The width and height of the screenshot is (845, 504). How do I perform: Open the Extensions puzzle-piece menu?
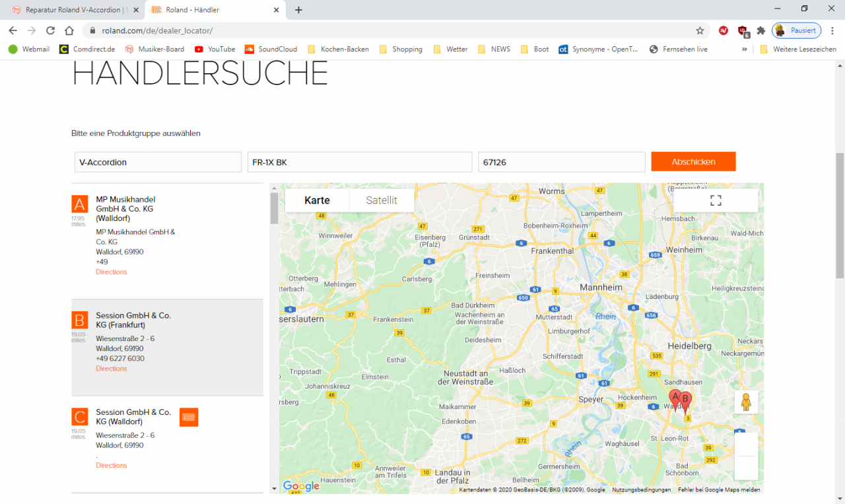click(760, 30)
